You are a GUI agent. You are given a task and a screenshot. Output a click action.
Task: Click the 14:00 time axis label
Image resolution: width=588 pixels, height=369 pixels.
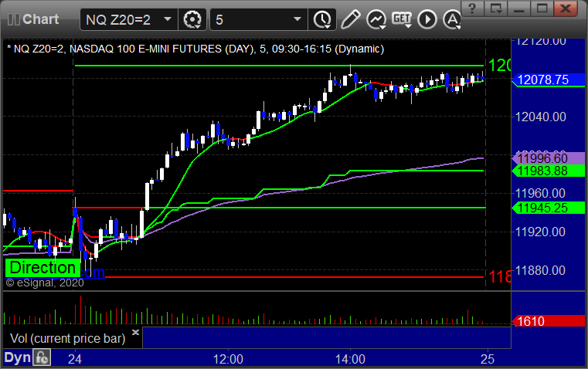click(x=350, y=359)
